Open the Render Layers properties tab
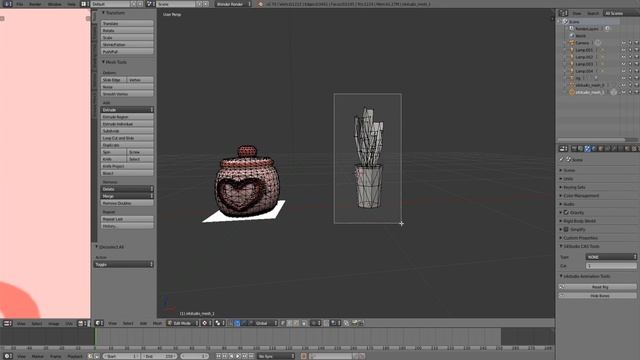This screenshot has height=360, width=640. pos(581,149)
